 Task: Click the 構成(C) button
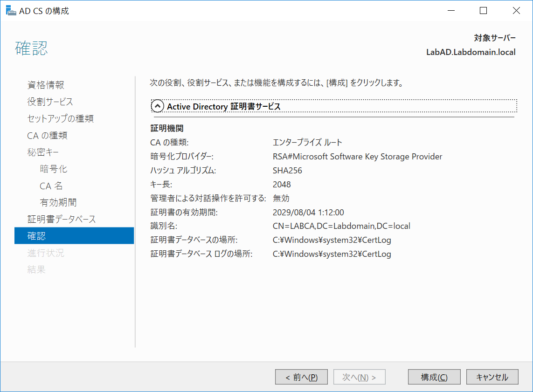(434, 377)
